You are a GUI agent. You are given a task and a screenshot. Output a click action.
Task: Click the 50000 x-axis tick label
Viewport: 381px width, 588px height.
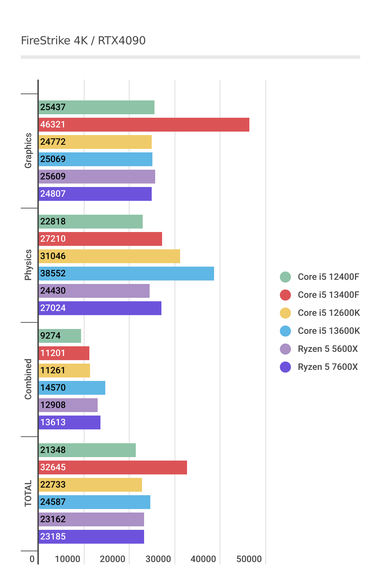pos(249,559)
